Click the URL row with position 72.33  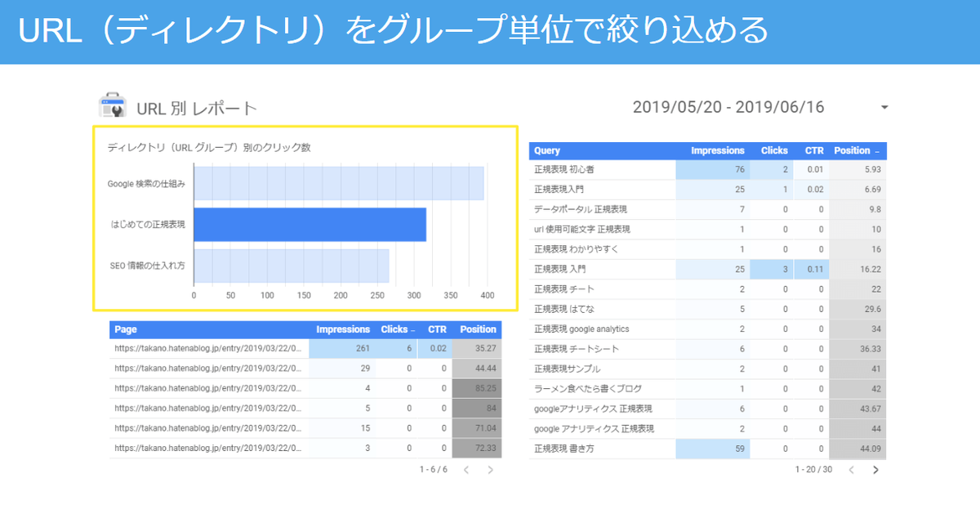pos(305,448)
